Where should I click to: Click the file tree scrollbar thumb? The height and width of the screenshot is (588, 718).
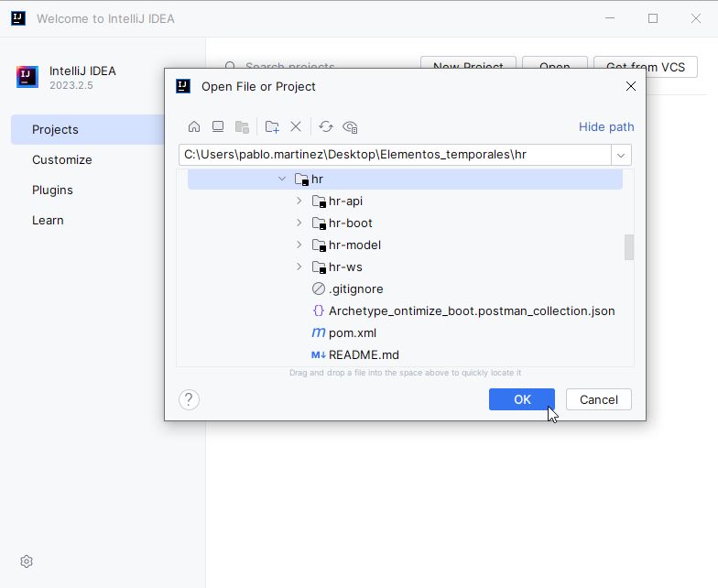pyautogui.click(x=629, y=247)
